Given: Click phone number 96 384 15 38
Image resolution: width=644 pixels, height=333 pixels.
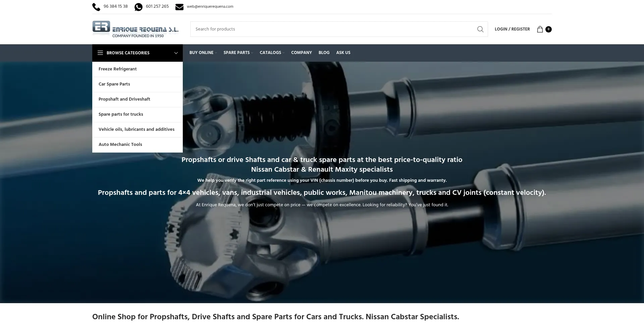Looking at the screenshot, I should 116,6.
